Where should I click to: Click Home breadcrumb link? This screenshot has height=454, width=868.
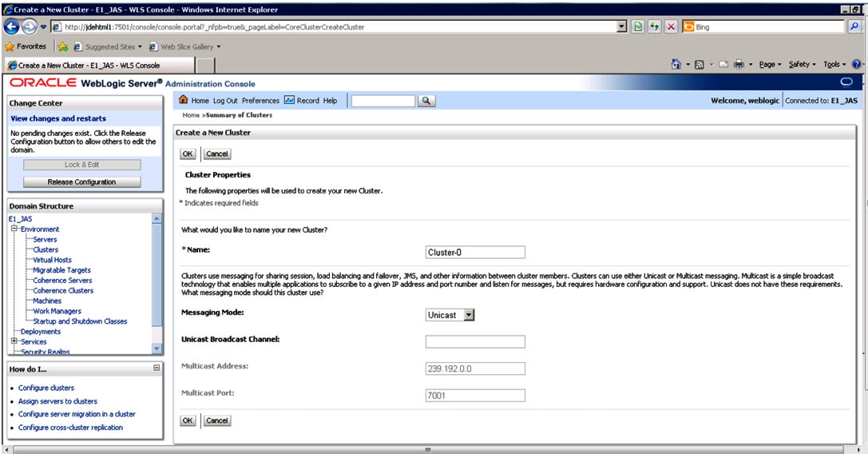point(191,115)
